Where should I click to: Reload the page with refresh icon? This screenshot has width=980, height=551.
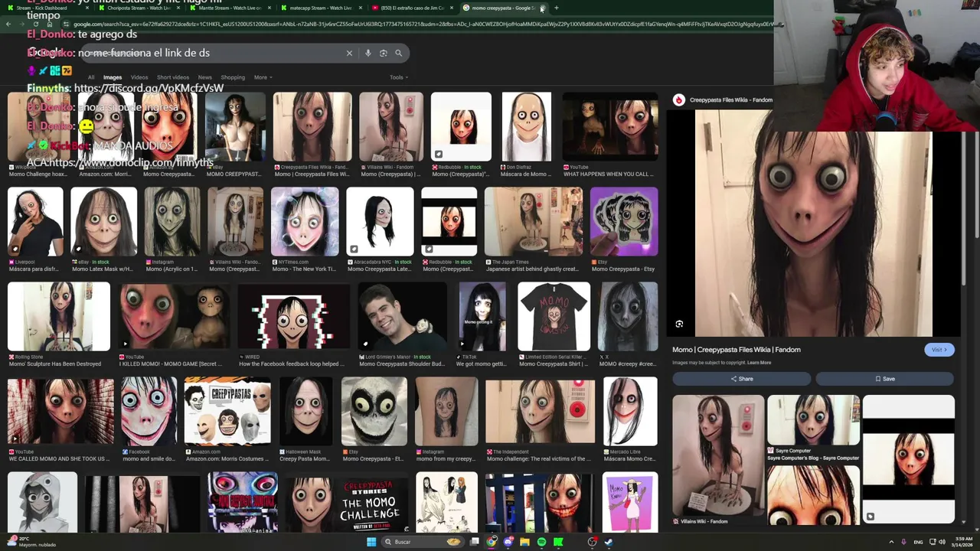click(x=35, y=24)
